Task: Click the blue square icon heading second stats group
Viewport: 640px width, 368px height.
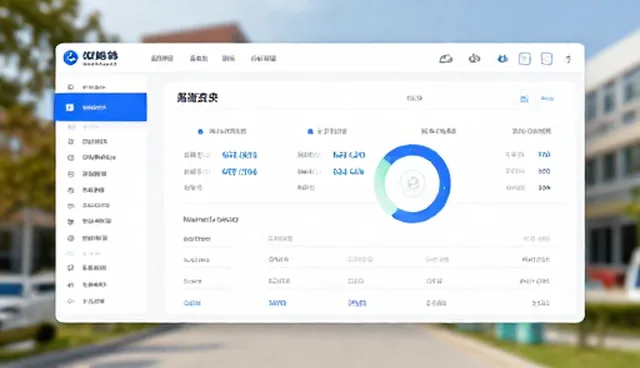Action: pos(310,131)
